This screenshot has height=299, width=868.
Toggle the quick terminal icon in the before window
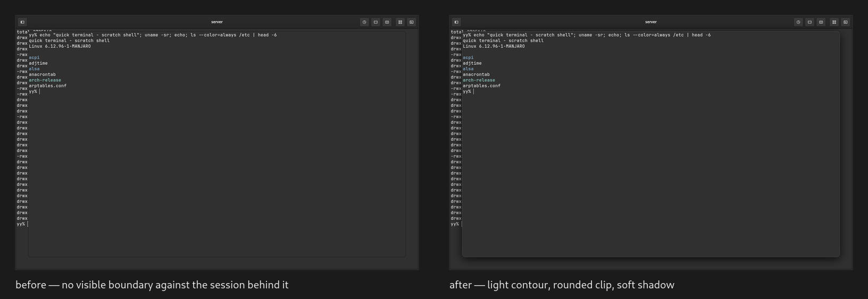(x=412, y=22)
